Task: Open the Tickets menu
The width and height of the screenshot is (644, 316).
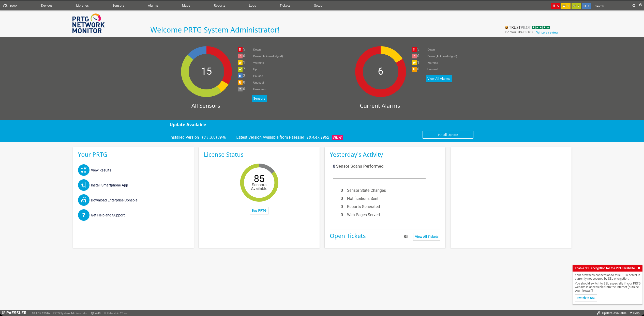Action: [x=285, y=6]
